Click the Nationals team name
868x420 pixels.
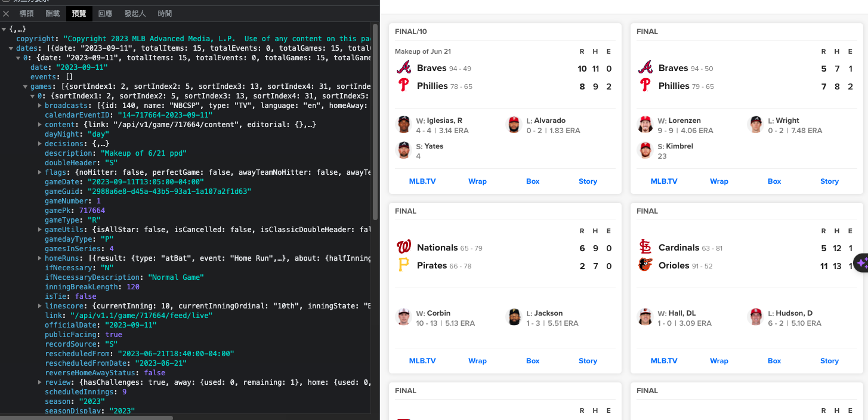pyautogui.click(x=437, y=248)
